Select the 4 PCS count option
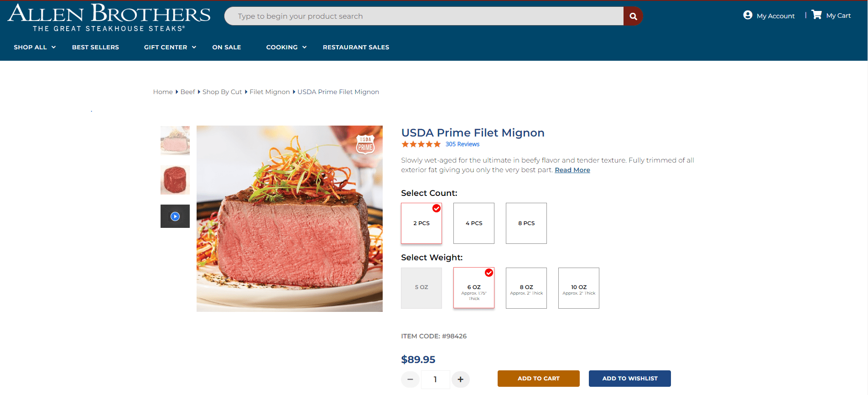Viewport: 868px width, 395px height. point(473,223)
